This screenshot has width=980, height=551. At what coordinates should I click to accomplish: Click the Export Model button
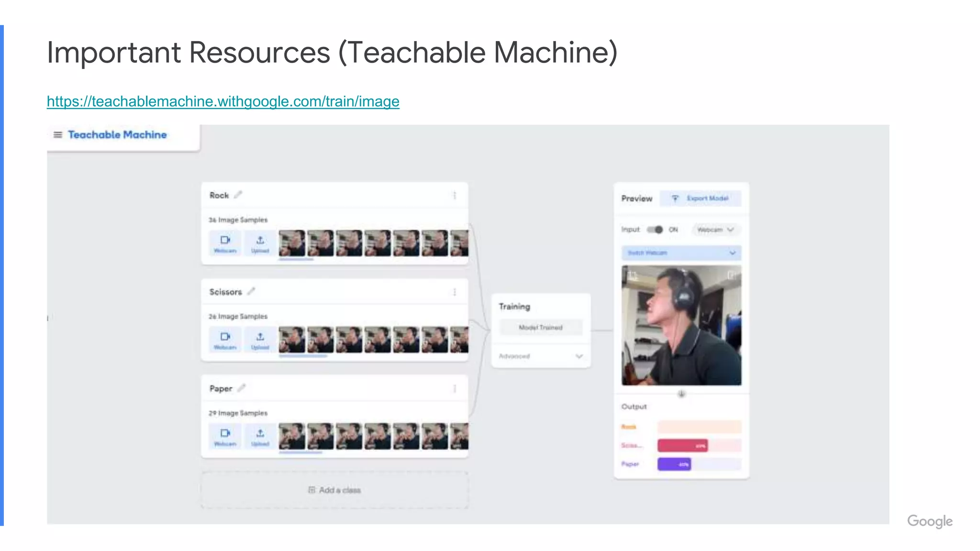pyautogui.click(x=700, y=198)
